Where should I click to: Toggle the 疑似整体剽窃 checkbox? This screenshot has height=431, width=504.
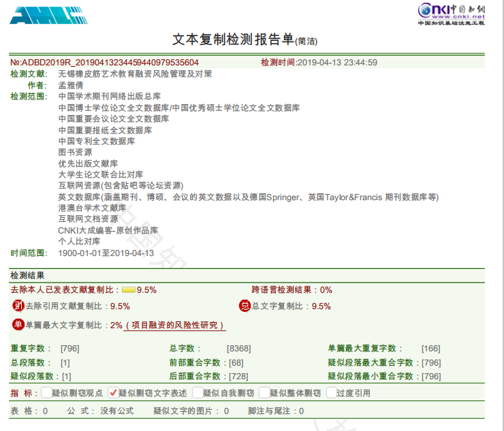(264, 392)
